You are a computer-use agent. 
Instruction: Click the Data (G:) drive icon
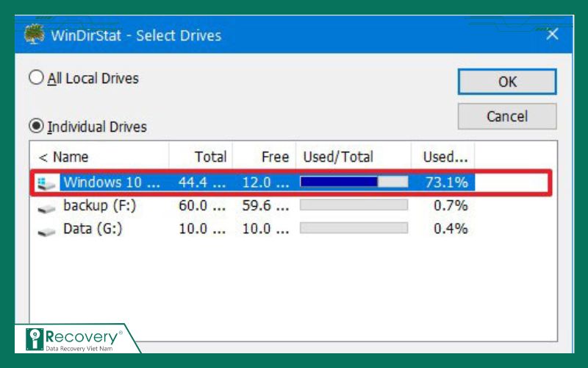point(47,230)
